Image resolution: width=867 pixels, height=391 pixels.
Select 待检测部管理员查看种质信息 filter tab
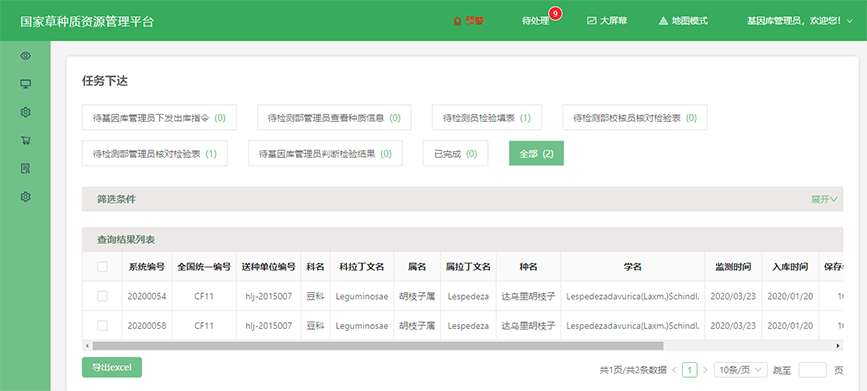click(334, 118)
